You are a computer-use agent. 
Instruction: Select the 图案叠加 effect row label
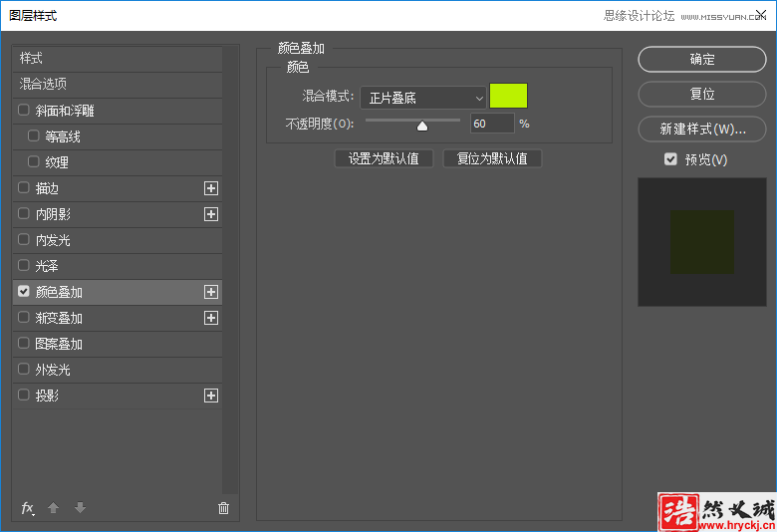59,344
